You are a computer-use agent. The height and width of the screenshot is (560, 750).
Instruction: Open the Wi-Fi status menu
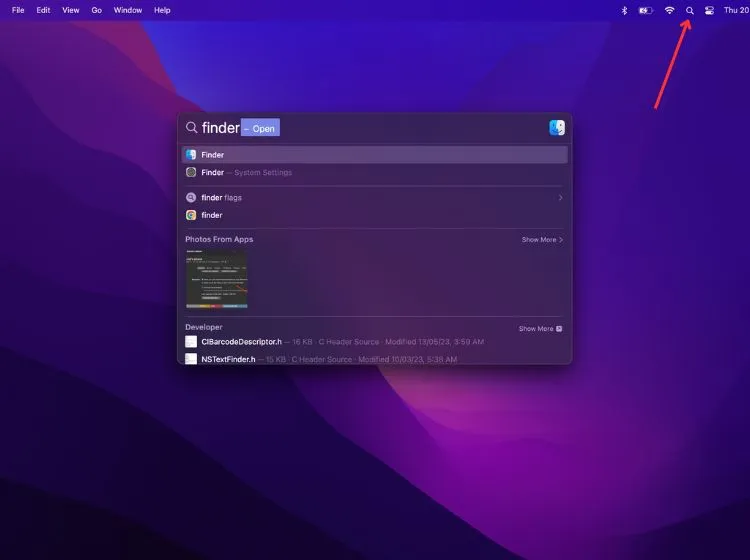(x=669, y=11)
